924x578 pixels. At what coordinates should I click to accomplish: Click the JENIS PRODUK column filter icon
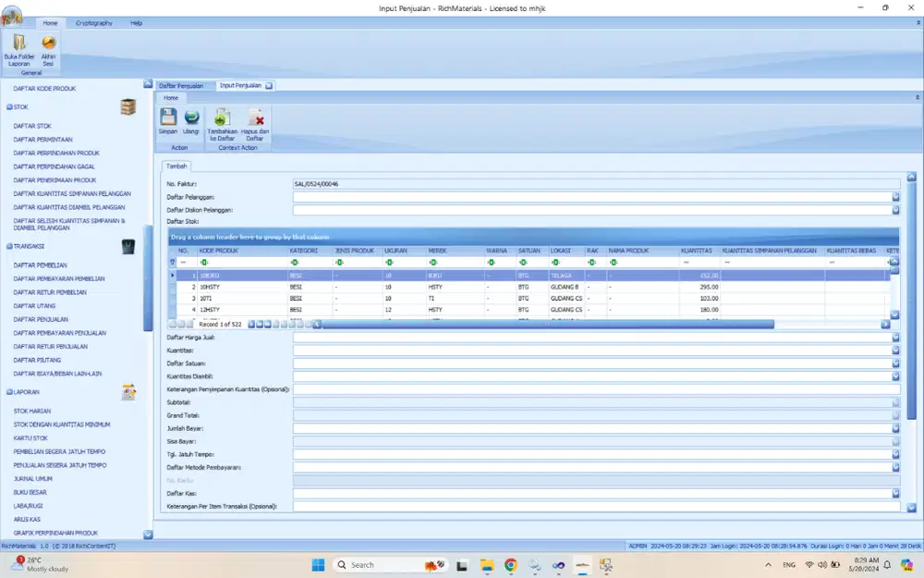click(339, 263)
